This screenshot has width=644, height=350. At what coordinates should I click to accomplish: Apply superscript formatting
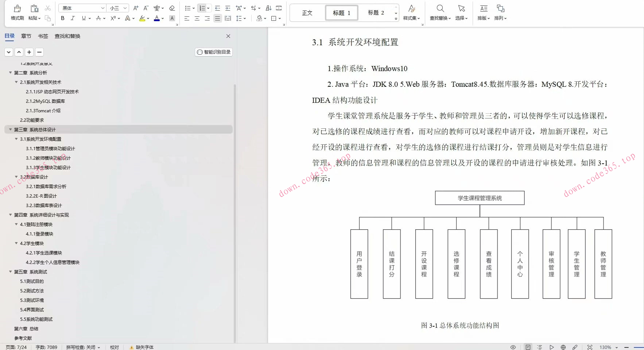[113, 18]
